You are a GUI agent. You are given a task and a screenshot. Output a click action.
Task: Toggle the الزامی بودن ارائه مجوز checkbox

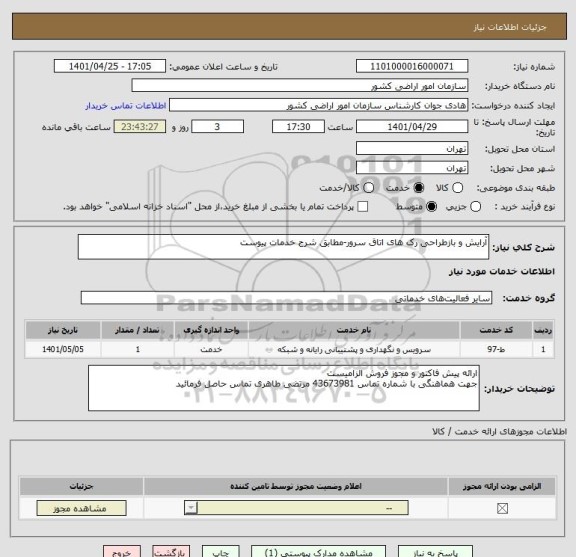(x=502, y=509)
